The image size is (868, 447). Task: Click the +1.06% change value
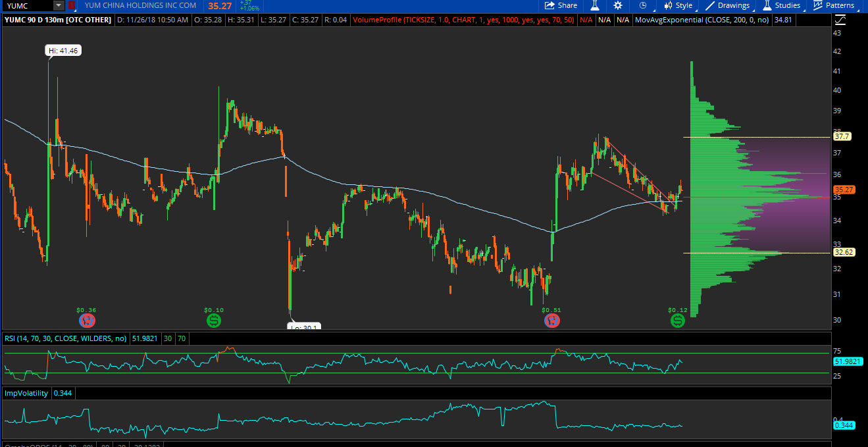click(249, 9)
